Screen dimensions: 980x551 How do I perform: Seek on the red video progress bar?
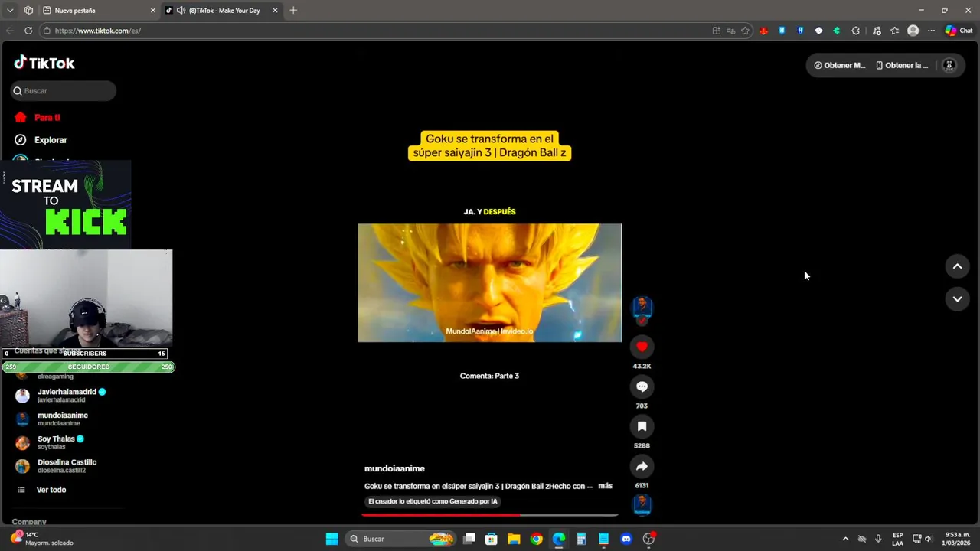(x=490, y=515)
